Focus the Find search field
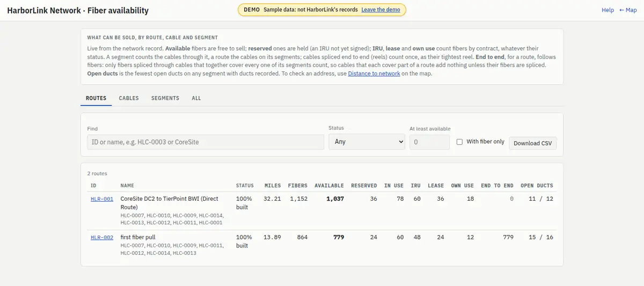644x286 pixels. 206,142
